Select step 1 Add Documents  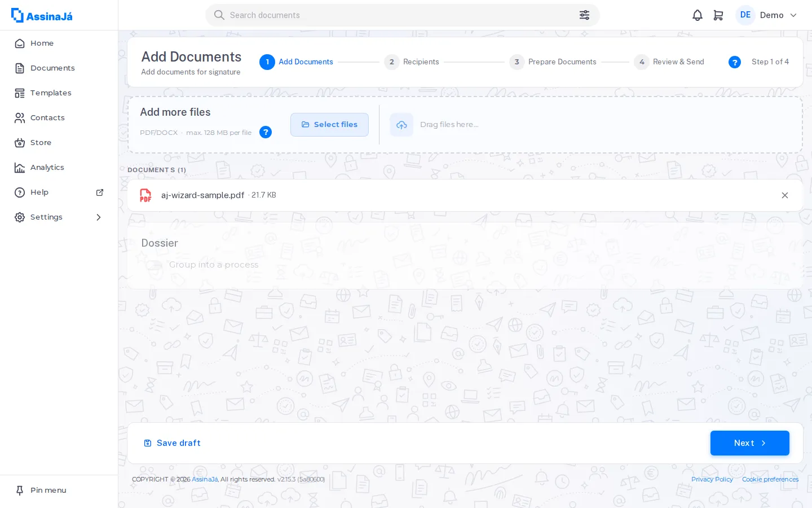[296, 62]
